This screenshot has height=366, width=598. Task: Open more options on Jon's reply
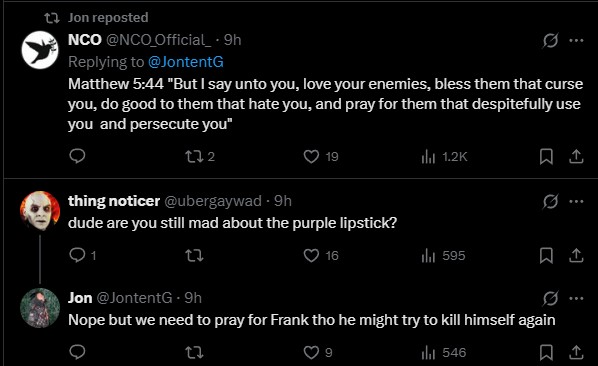(576, 298)
